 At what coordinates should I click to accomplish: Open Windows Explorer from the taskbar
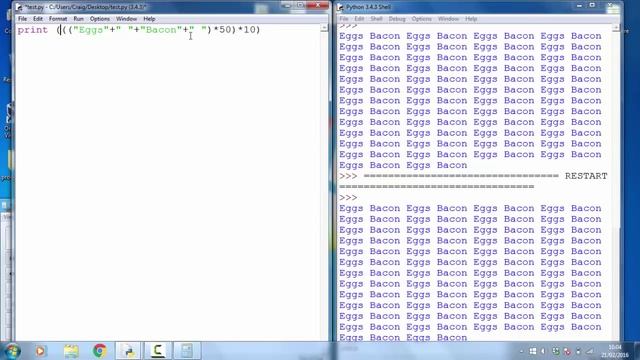(x=71, y=351)
